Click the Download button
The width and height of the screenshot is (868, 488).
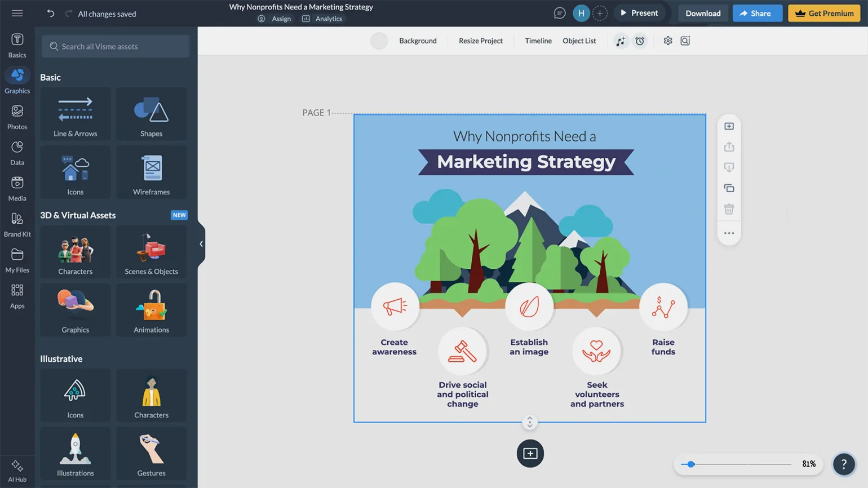click(x=702, y=13)
